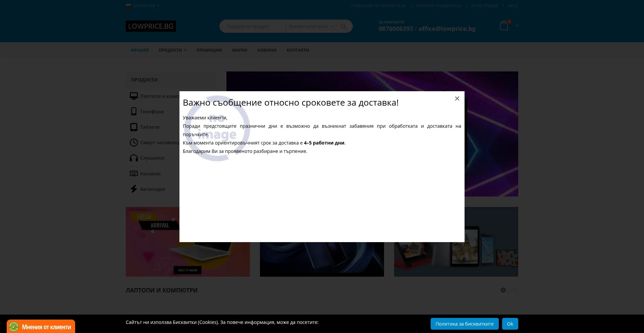Click the console icon beside Конзоли
The image size is (644, 333).
(x=134, y=173)
